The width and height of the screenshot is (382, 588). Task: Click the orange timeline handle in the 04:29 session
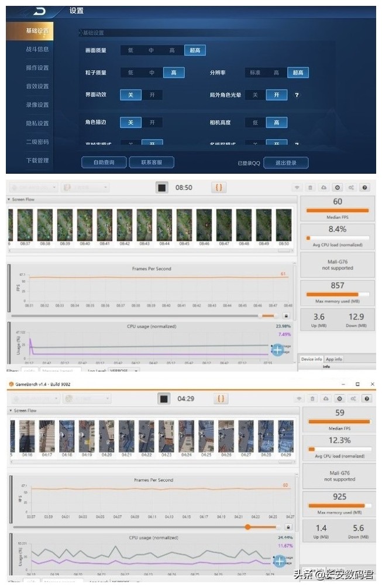click(x=248, y=527)
